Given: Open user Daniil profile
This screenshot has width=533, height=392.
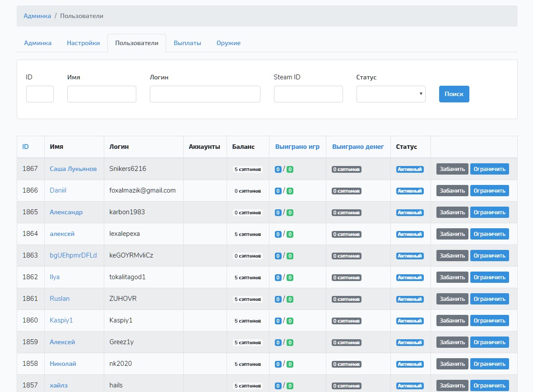Looking at the screenshot, I should click(58, 190).
